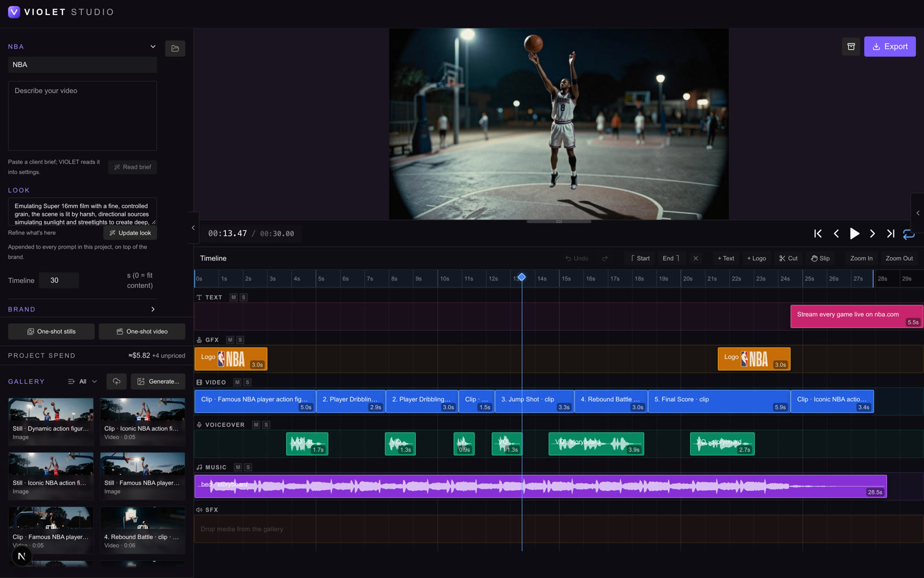Jump to timeline start
Image resolution: width=924 pixels, height=578 pixels.
coord(818,234)
